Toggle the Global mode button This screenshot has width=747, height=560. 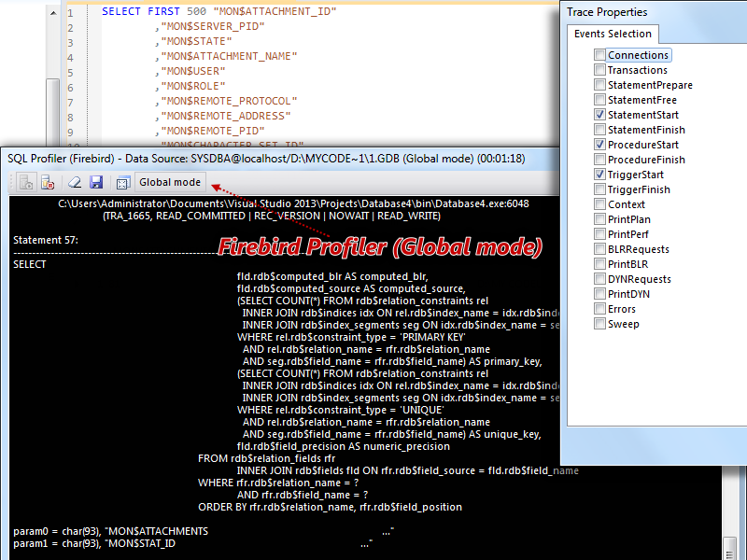[170, 182]
